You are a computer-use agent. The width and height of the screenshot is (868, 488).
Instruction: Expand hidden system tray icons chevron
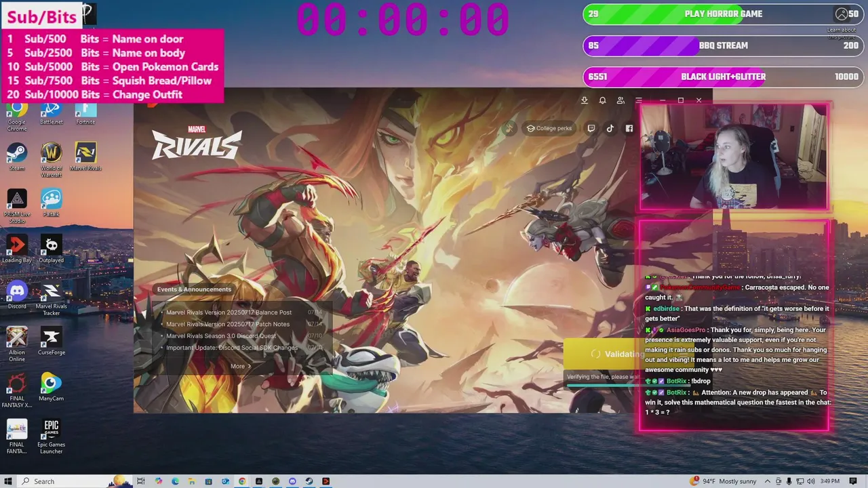768,481
